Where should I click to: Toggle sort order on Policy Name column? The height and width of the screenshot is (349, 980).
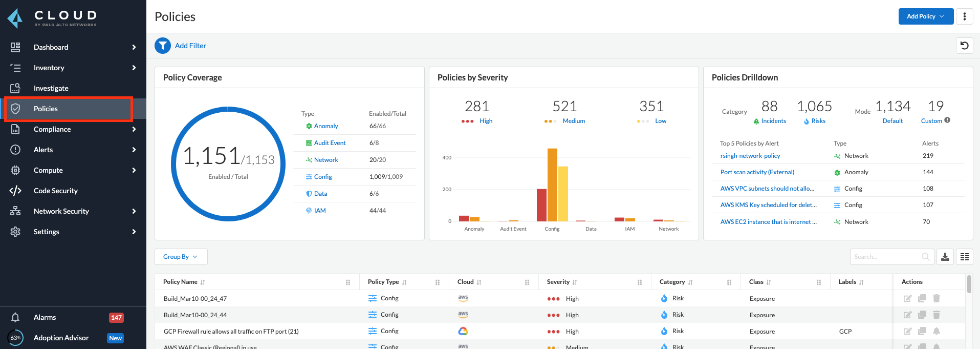point(203,282)
